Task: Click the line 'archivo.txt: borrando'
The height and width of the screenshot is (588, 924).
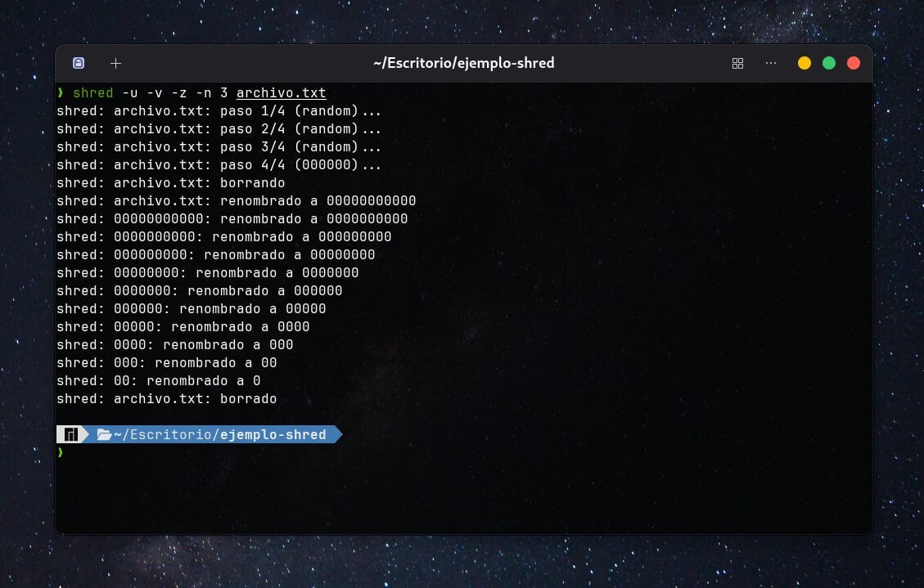Action: coord(171,182)
